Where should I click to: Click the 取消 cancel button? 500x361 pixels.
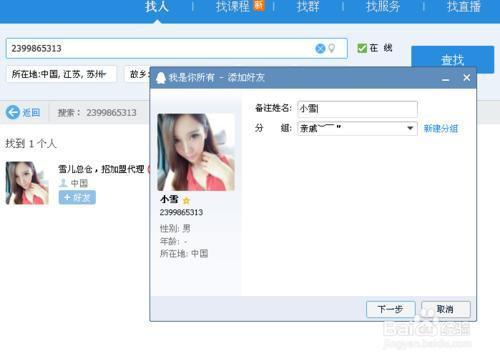pos(446,309)
